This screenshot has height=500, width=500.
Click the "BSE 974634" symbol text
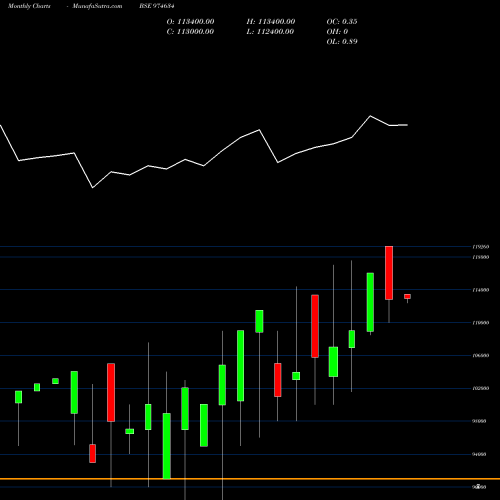coord(157,6)
